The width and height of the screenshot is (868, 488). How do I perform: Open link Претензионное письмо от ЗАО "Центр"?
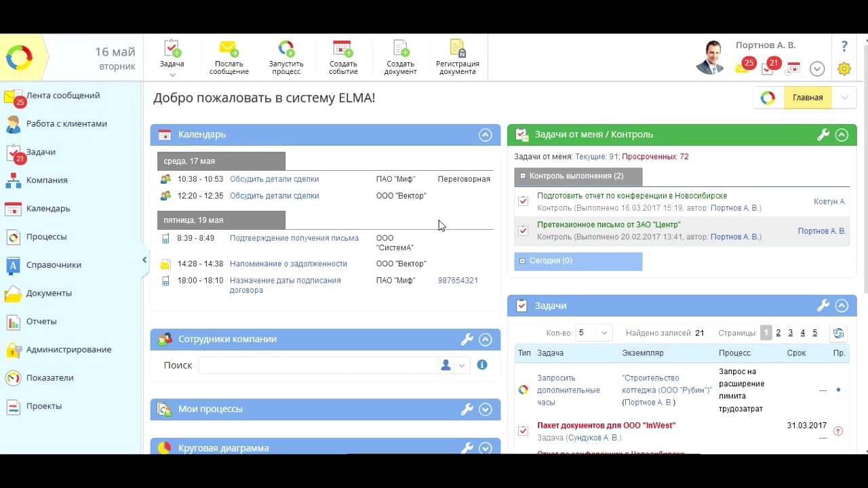click(x=609, y=224)
